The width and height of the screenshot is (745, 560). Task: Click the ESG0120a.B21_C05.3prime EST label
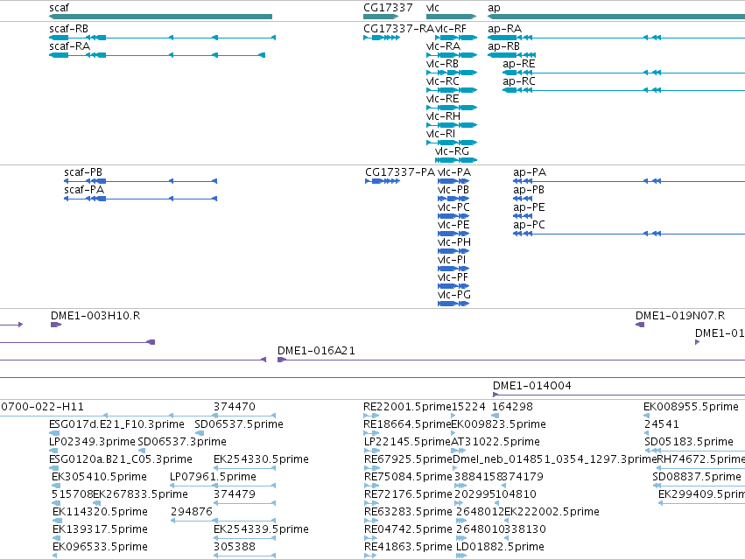(x=121, y=459)
